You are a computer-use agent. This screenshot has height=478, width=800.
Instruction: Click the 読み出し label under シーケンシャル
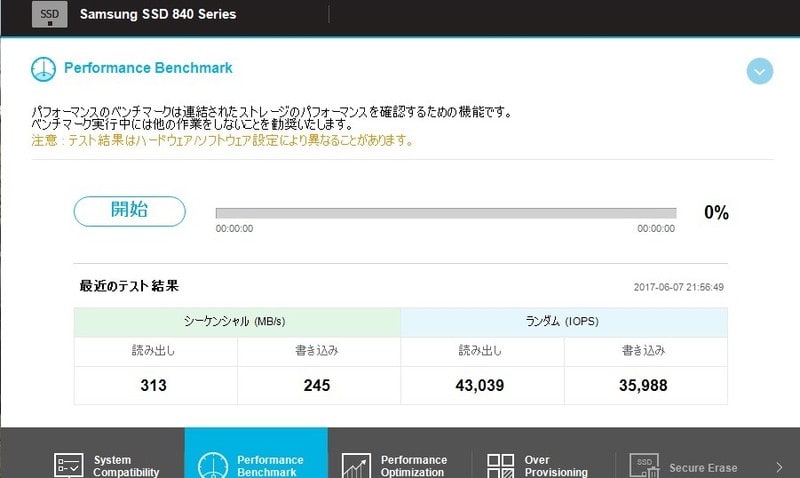154,350
